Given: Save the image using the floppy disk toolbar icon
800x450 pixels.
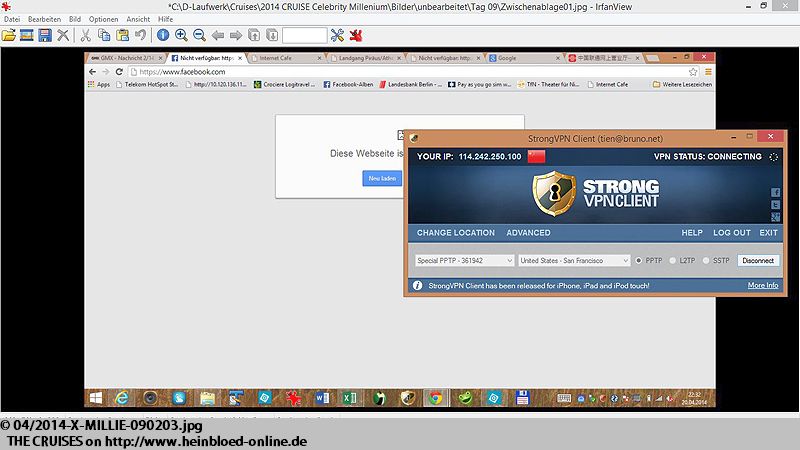Looking at the screenshot, I should pos(45,35).
